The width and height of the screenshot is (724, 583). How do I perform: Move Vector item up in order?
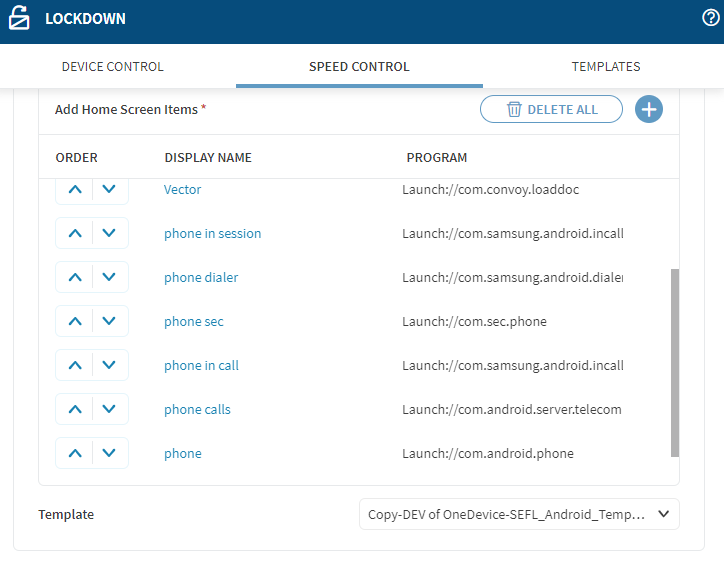(75, 189)
